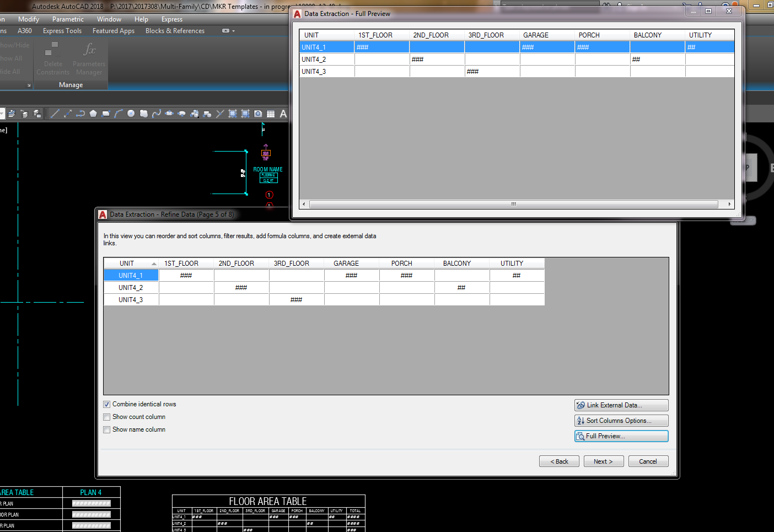This screenshot has height=532, width=774.
Task: Select the Polygon tool
Action: [x=93, y=114]
